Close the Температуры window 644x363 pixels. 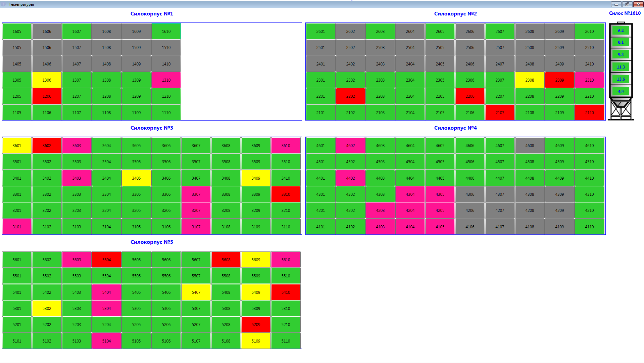pos(638,4)
